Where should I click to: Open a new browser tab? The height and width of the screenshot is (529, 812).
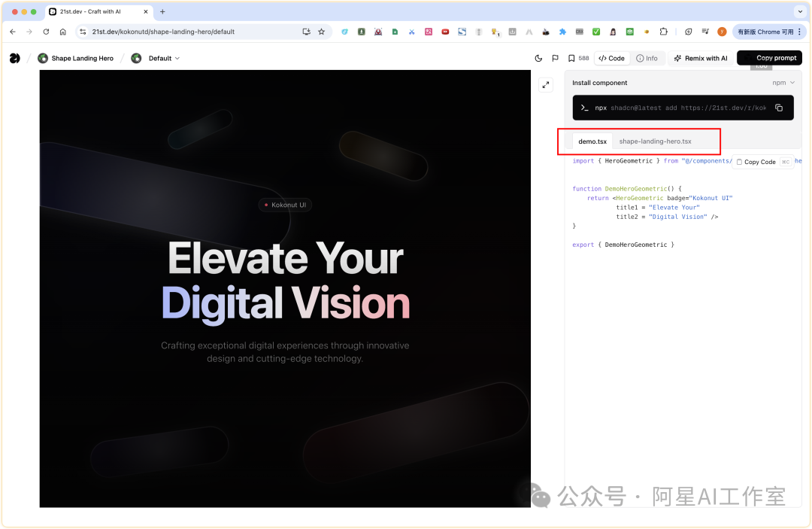[x=162, y=11]
